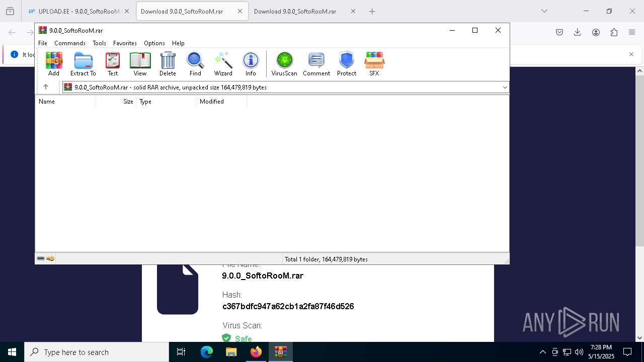Open the Favorites menu
Viewport: 644px width, 362px height.
pos(125,43)
